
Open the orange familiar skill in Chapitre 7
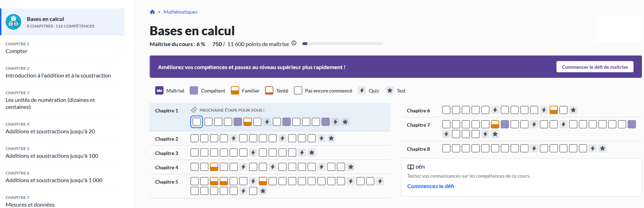pyautogui.click(x=495, y=124)
